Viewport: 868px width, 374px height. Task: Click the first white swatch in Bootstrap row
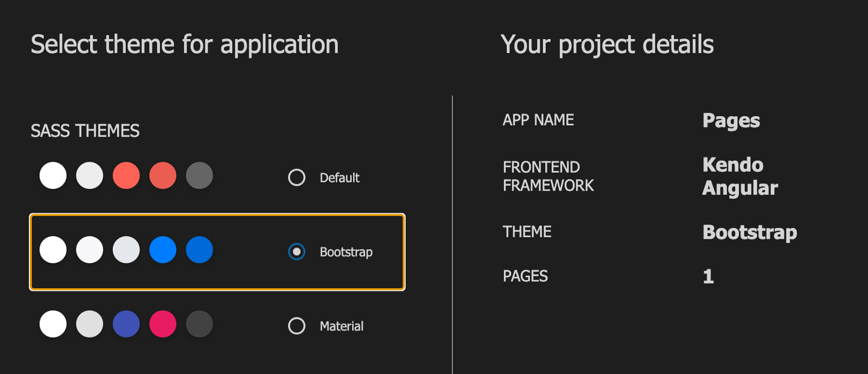[x=53, y=250]
